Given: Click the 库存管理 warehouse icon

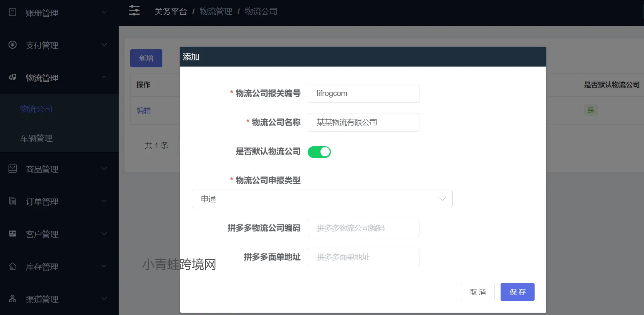Looking at the screenshot, I should point(12,266).
